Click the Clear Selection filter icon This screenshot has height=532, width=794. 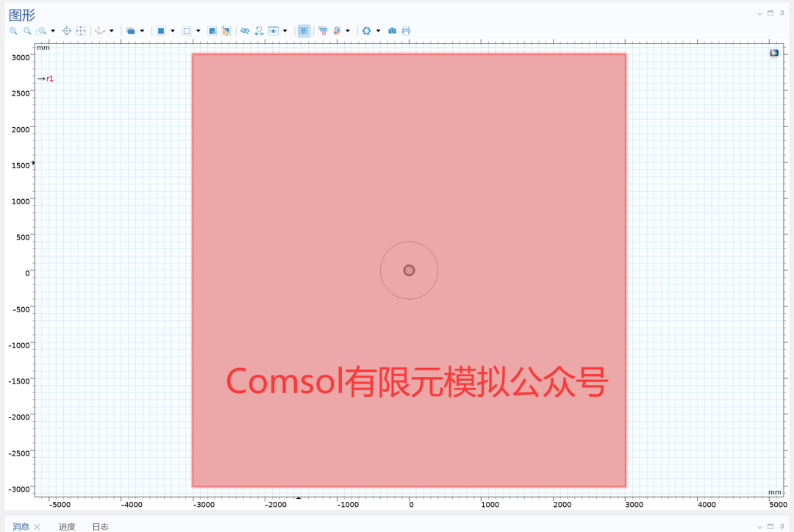(323, 31)
